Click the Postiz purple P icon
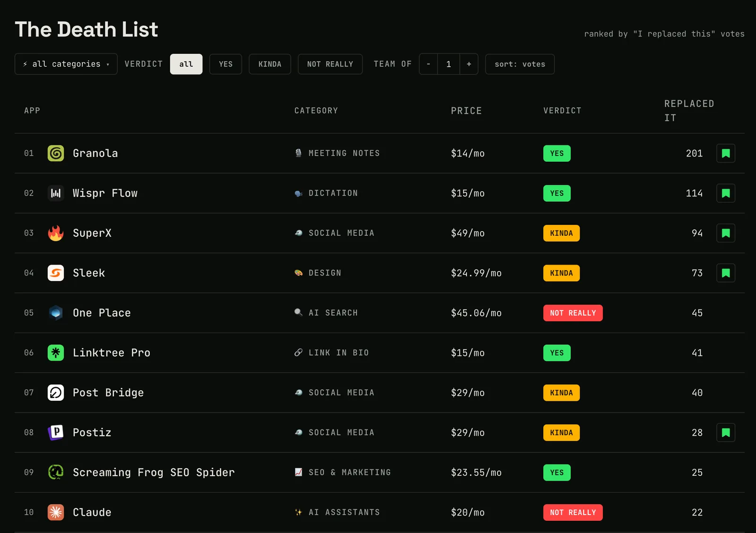Screen dimensions: 756x533 click(x=56, y=432)
